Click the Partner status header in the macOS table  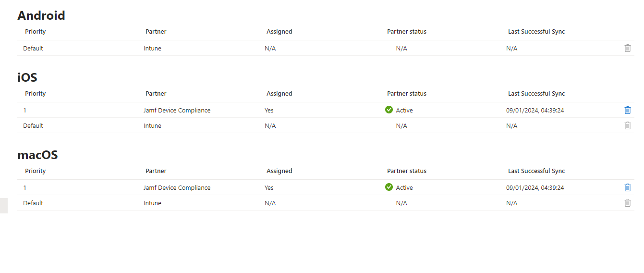click(x=407, y=171)
